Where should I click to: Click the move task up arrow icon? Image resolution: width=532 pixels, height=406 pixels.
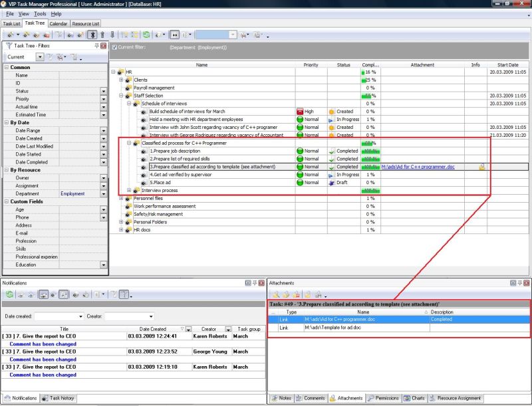click(102, 34)
